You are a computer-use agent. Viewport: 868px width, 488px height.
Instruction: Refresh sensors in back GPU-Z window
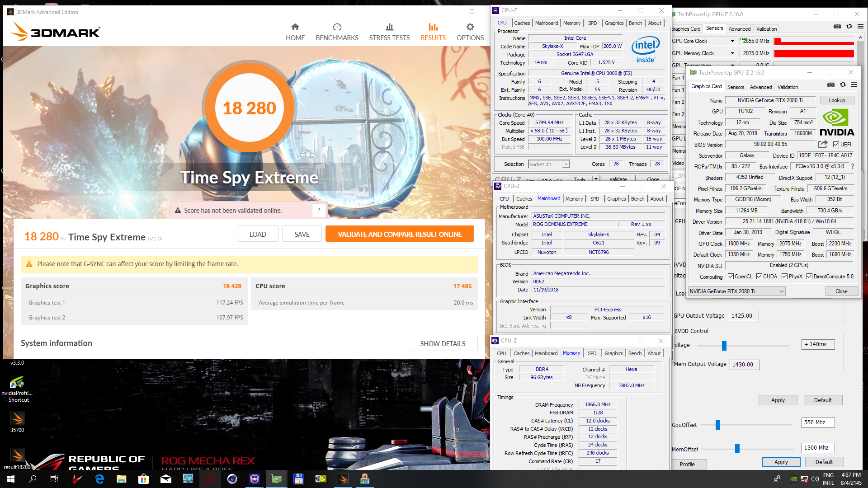click(849, 27)
